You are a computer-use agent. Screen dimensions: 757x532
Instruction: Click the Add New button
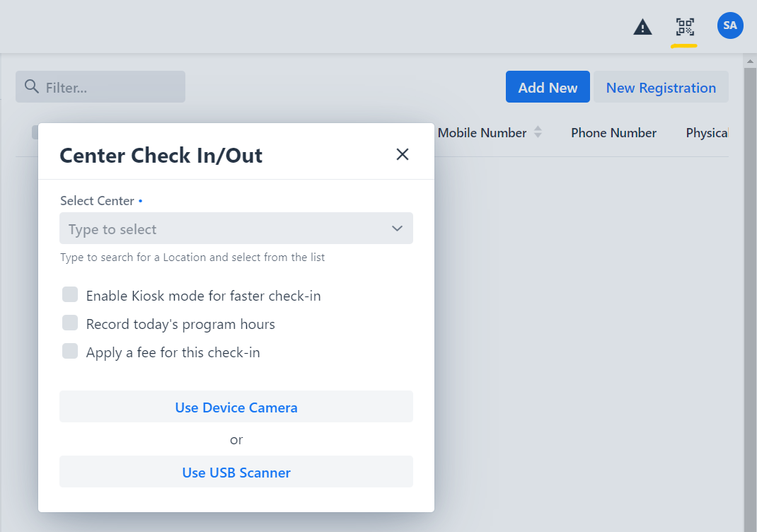point(548,87)
